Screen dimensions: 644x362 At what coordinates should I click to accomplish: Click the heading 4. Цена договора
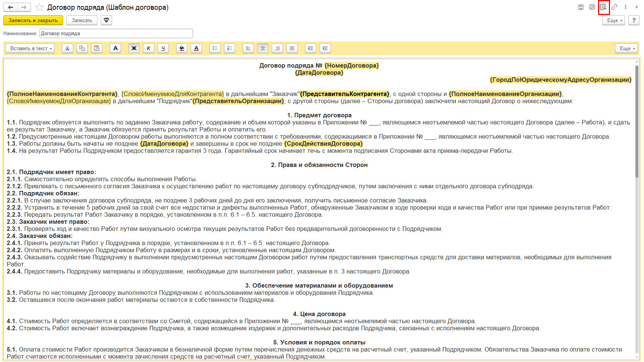[319, 314]
